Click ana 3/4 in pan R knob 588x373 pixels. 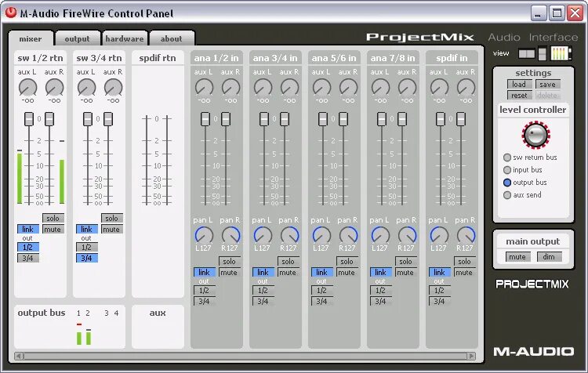pos(290,235)
